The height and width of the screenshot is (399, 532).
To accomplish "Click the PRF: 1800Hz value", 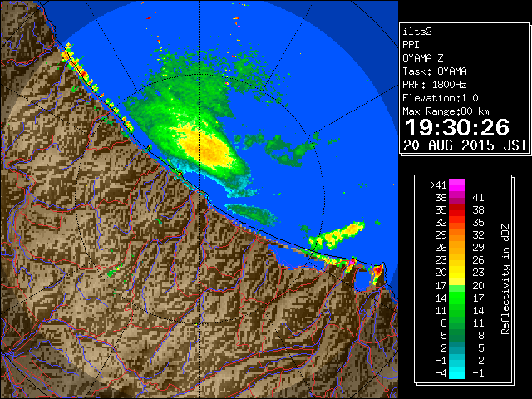I will click(434, 85).
